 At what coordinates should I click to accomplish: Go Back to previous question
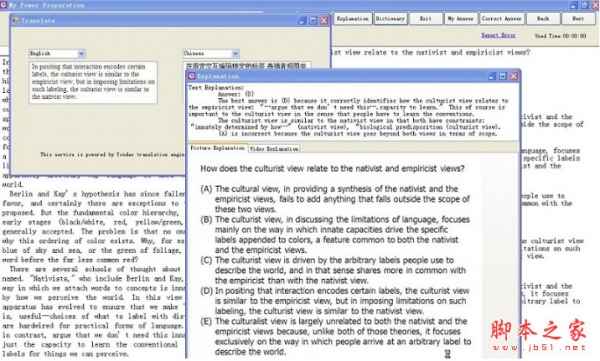point(543,18)
